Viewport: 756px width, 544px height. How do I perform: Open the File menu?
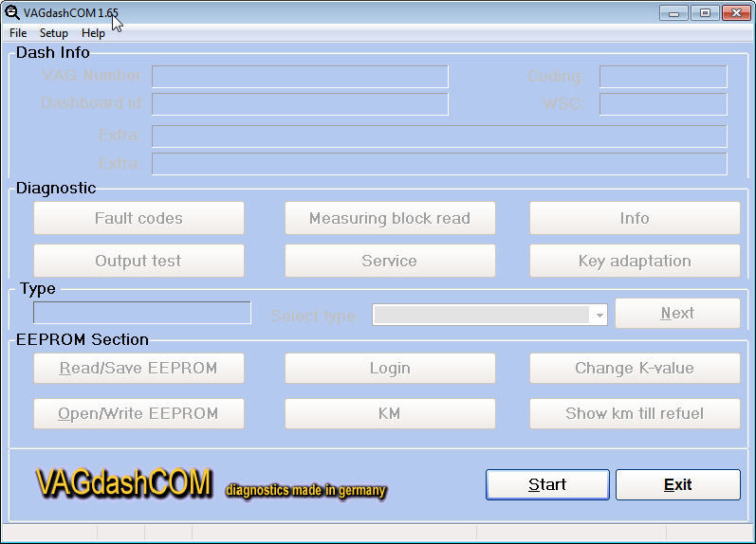click(18, 33)
